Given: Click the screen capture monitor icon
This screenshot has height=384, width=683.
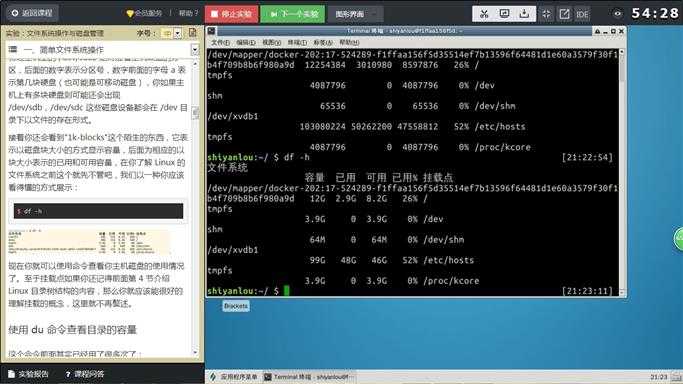Looking at the screenshot, I should pos(504,14).
